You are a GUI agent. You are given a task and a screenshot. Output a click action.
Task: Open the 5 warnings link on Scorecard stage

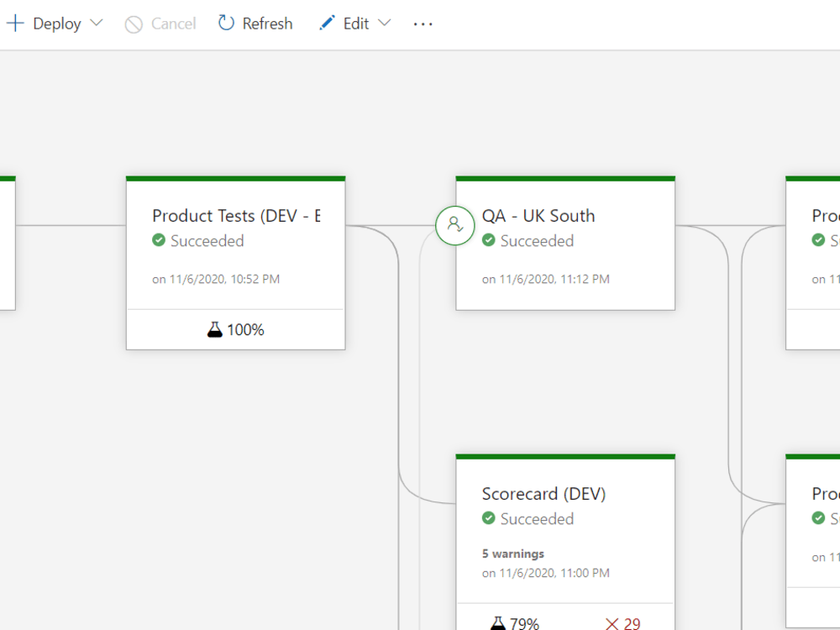tap(513, 554)
